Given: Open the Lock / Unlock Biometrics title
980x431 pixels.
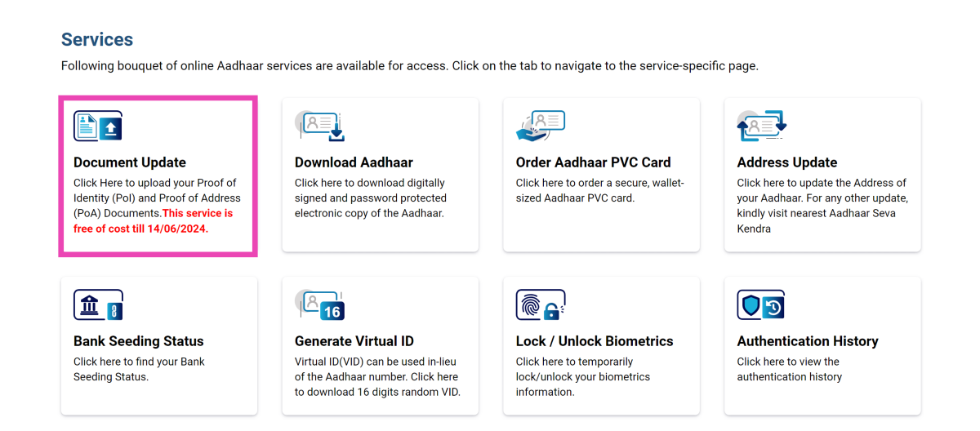Looking at the screenshot, I should (595, 341).
